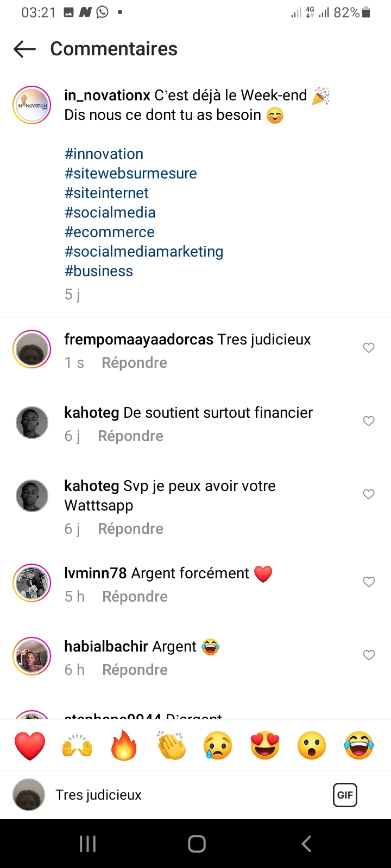The height and width of the screenshot is (868, 391).
Task: Insert the fire quick emoji
Action: click(x=124, y=745)
